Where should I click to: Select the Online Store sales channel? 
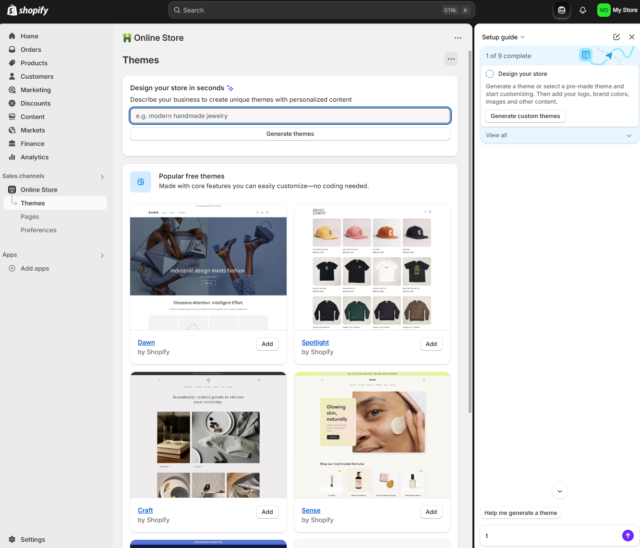(x=39, y=190)
